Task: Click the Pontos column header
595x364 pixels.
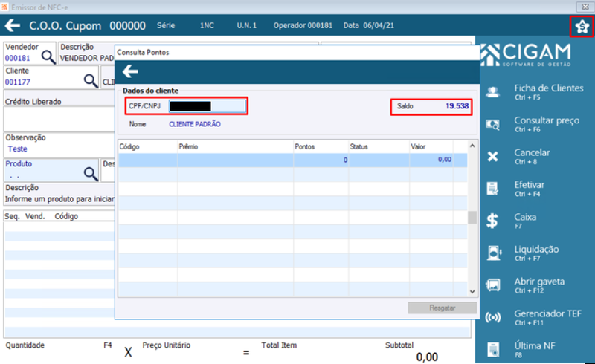Action: (321, 147)
